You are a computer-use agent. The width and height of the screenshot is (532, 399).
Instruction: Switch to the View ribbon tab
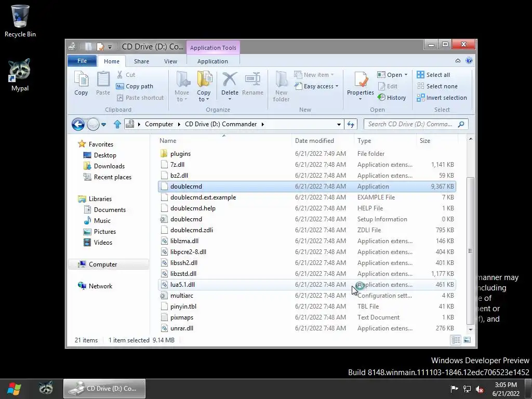(170, 61)
